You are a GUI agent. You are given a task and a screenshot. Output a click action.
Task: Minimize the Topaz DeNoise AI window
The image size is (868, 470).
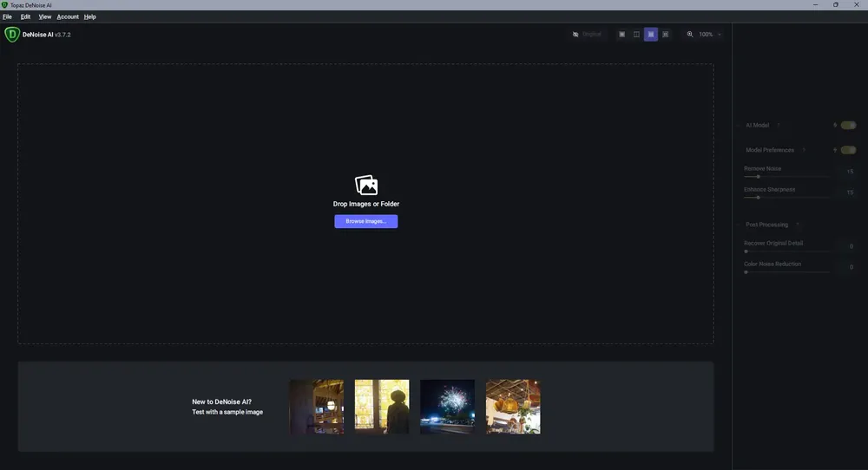click(x=815, y=5)
